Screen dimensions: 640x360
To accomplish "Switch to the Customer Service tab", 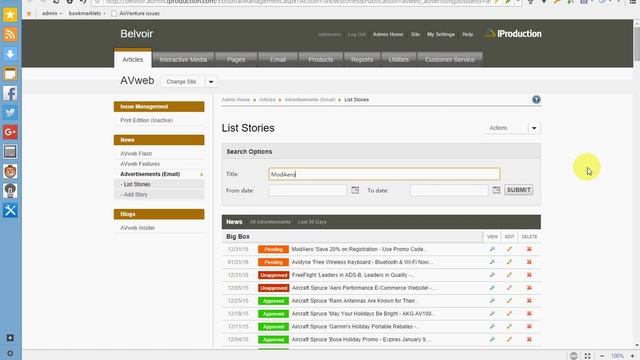I will click(x=450, y=60).
